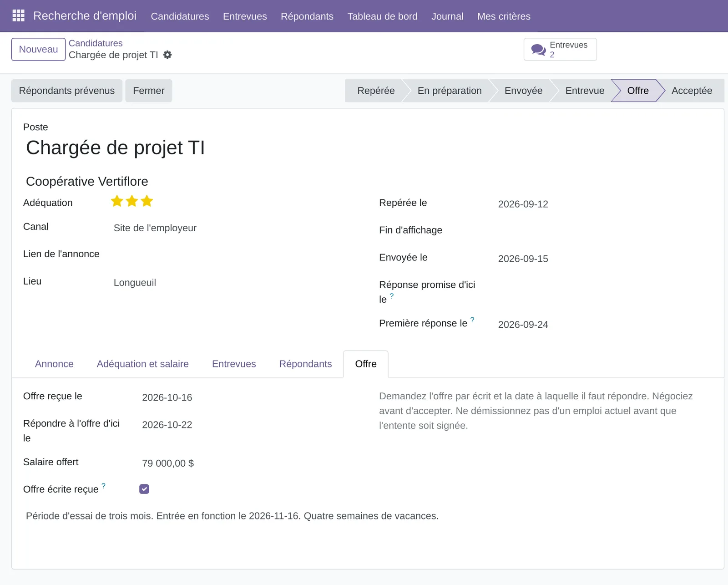Open the Candidatures menu

click(180, 16)
